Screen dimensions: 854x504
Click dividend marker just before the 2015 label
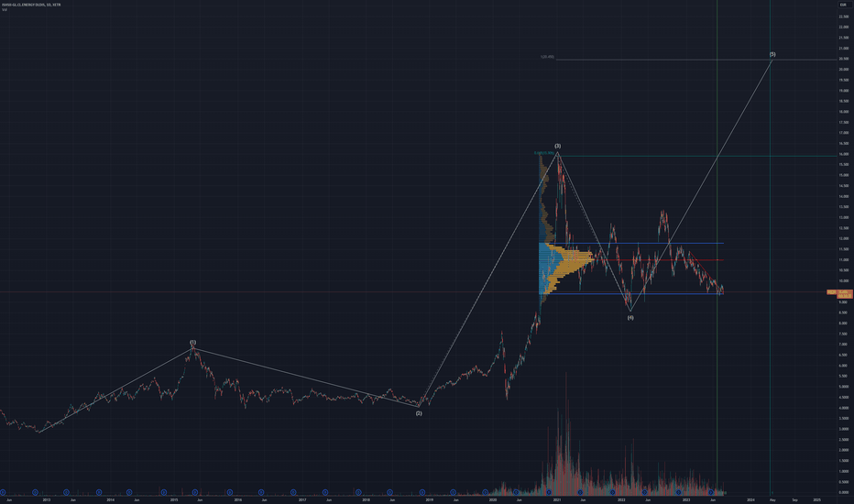(164, 492)
